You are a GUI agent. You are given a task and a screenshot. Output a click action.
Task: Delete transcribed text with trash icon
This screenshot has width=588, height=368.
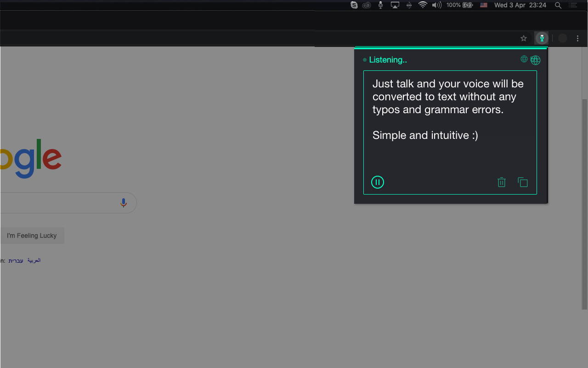point(502,183)
